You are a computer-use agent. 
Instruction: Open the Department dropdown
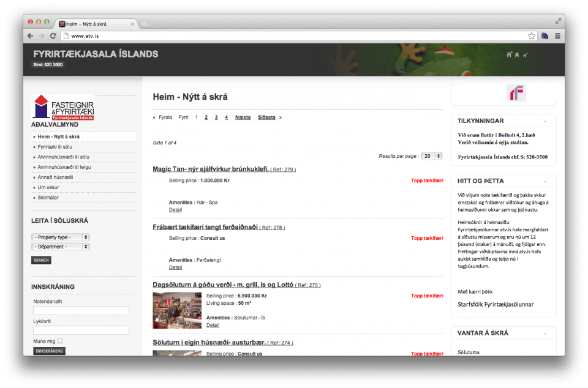[60, 247]
